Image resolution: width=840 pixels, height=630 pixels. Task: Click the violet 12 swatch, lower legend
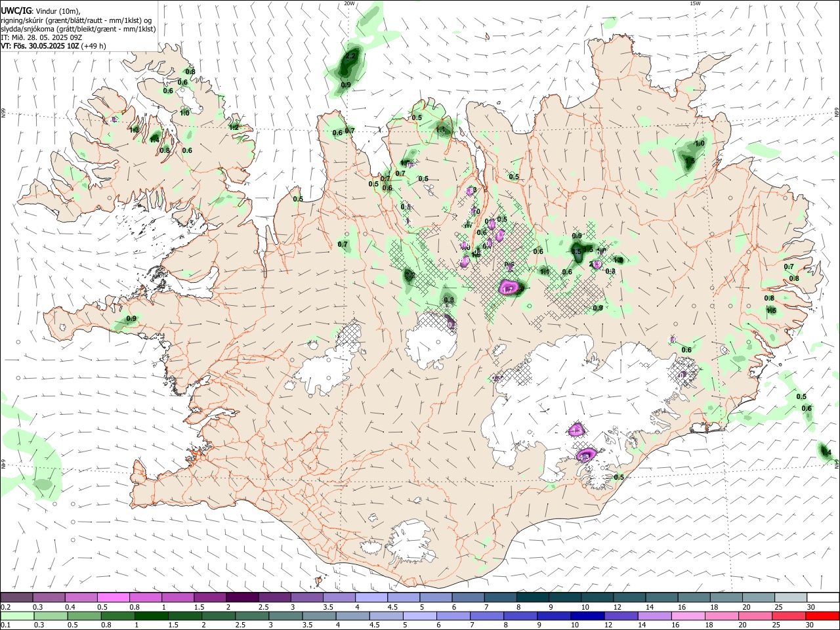pos(621,616)
